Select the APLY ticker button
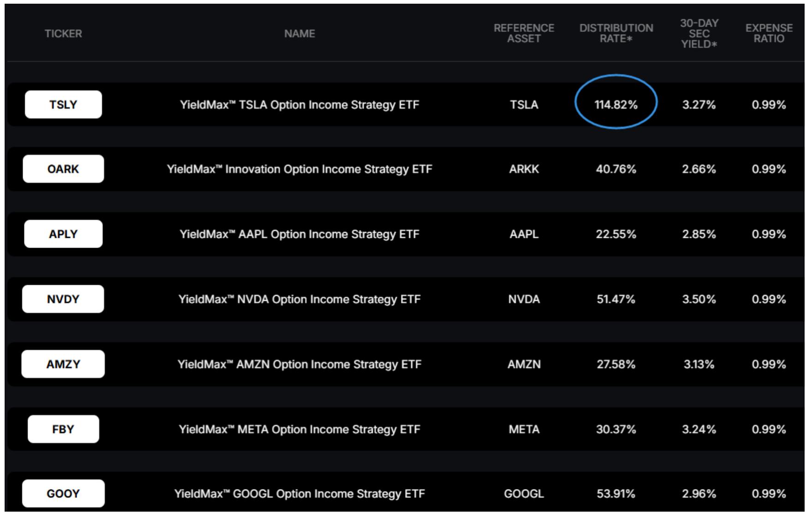 [x=63, y=234]
